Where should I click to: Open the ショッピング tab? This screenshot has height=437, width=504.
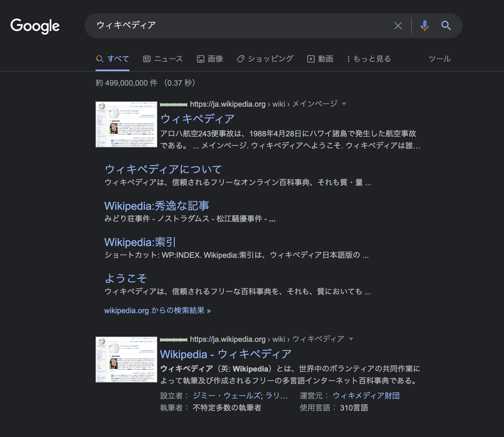[x=265, y=59]
